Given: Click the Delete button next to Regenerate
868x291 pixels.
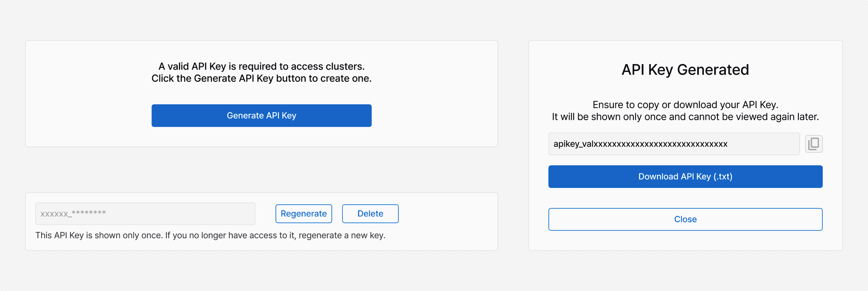Looking at the screenshot, I should pyautogui.click(x=370, y=213).
